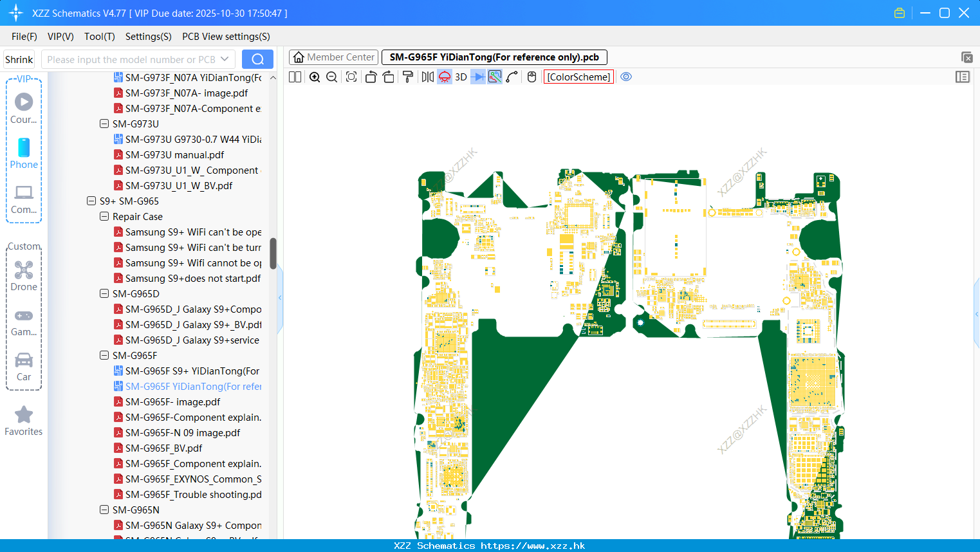Viewport: 980px width, 552px height.
Task: Collapse the SM-G973U tree node
Action: pos(104,124)
